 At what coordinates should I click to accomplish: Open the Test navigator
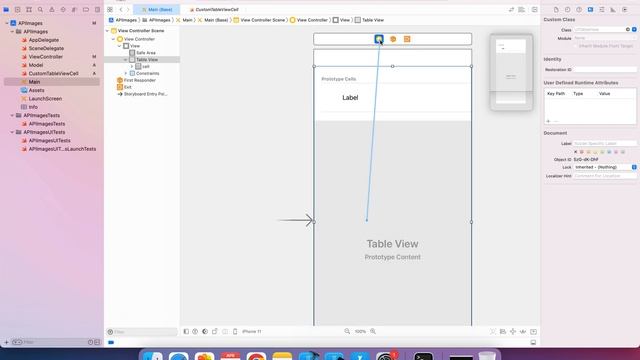coord(63,9)
